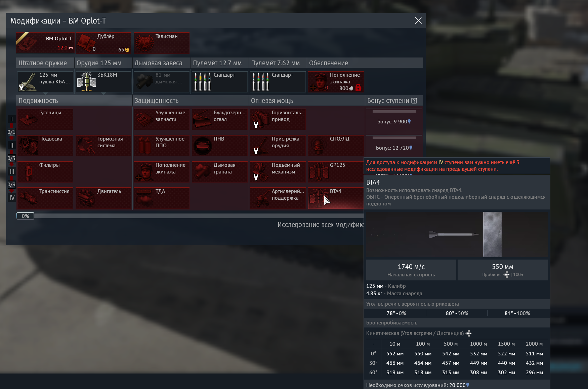Open the Бонус ступени help icon
The image size is (588, 389).
pyautogui.click(x=414, y=101)
